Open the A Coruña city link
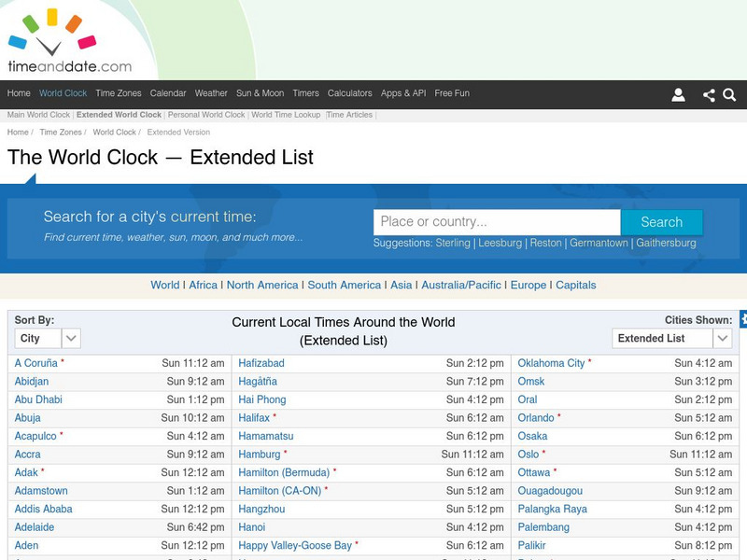 tap(35, 363)
